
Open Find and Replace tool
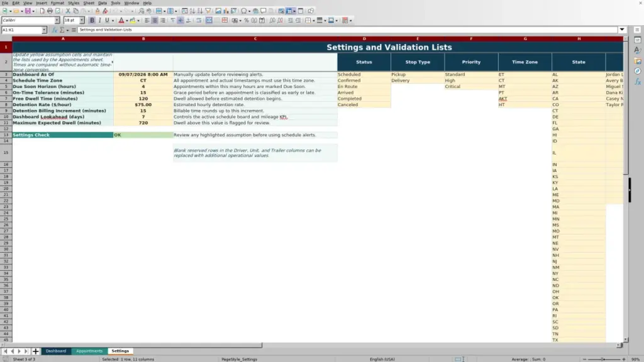click(x=142, y=11)
